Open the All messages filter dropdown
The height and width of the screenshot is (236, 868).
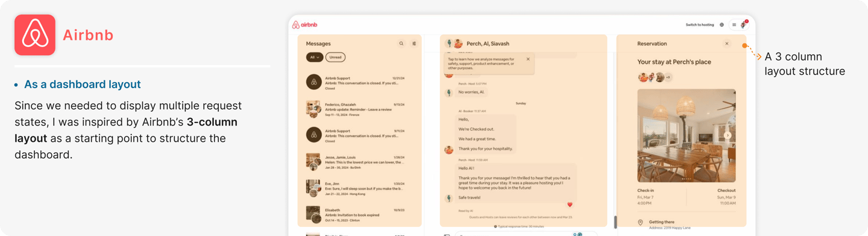tap(315, 57)
